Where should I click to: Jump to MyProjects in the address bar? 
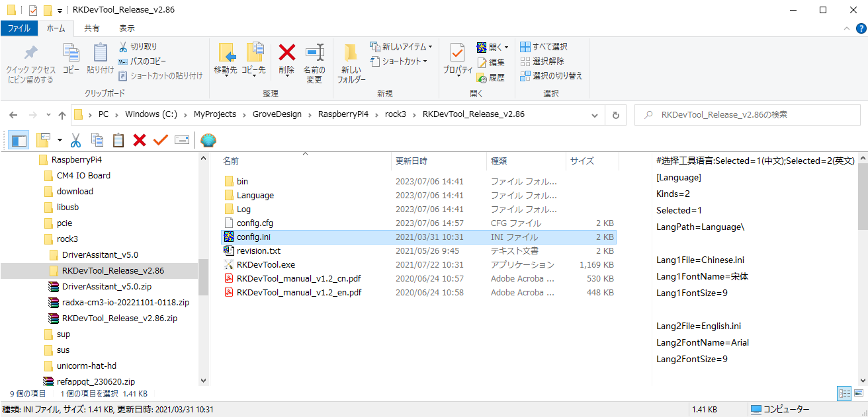click(x=215, y=114)
